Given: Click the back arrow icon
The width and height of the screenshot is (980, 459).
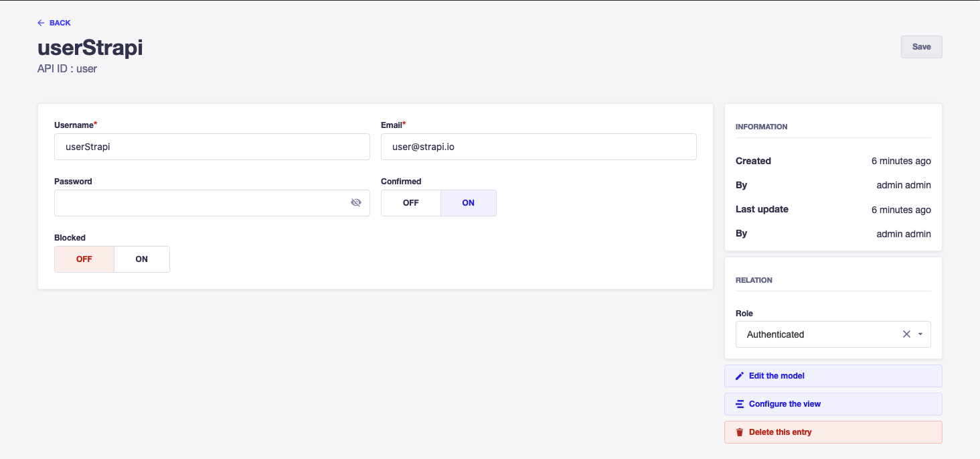Looking at the screenshot, I should (41, 23).
